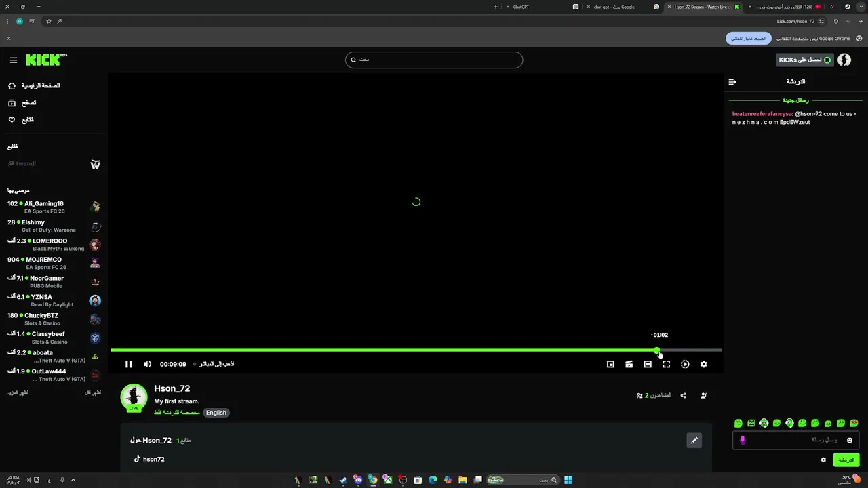The image size is (868, 488).
Task: Open recommended channel YZNSA
Action: coord(54,300)
